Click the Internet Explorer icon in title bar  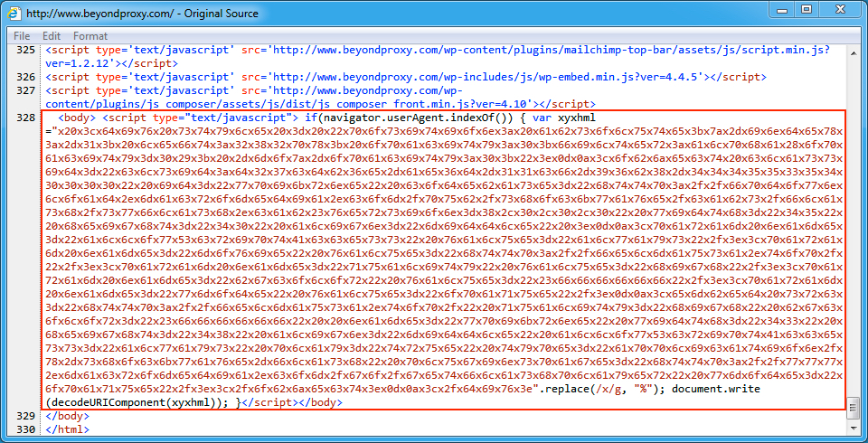pos(16,13)
